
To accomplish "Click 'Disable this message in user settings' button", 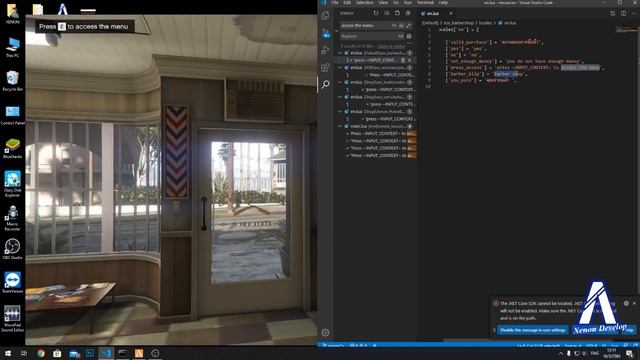I will click(x=533, y=330).
